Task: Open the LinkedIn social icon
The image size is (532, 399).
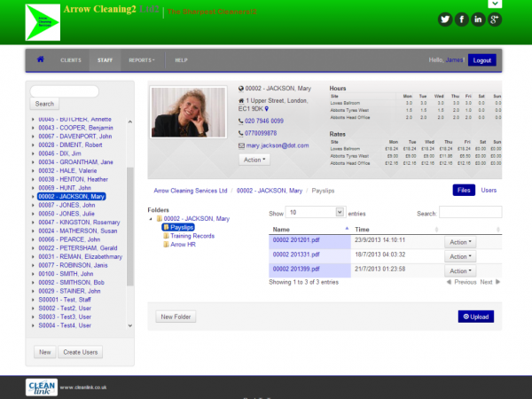Action: [x=478, y=20]
